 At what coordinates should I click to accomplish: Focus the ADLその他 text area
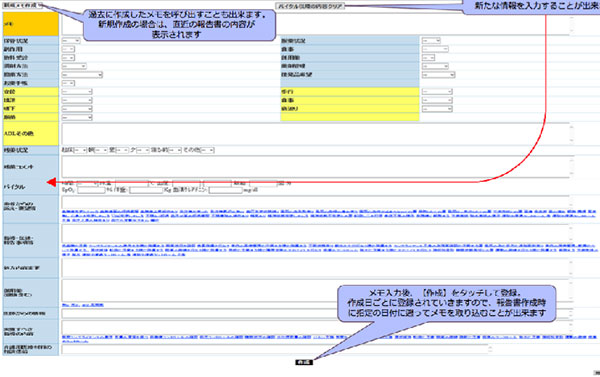click(x=318, y=134)
